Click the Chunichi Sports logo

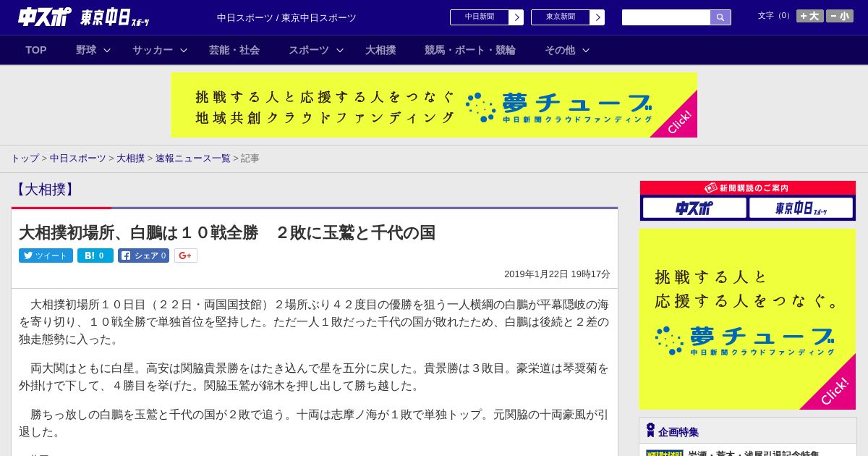pyautogui.click(x=45, y=17)
